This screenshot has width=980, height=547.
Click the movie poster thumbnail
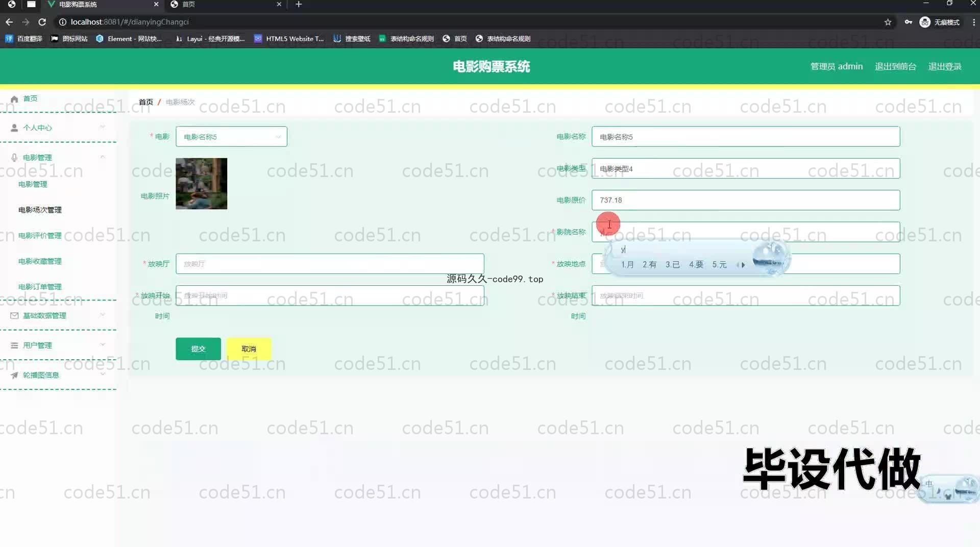(x=201, y=184)
